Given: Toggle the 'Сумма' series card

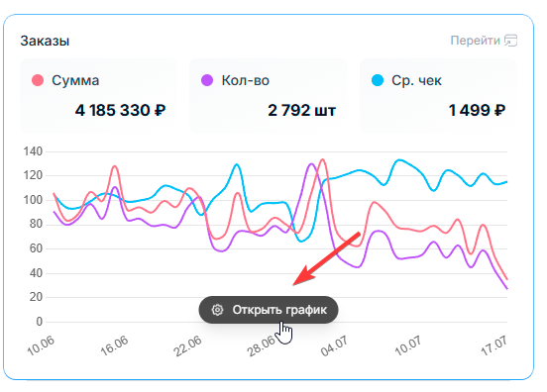Looking at the screenshot, I should (x=98, y=95).
